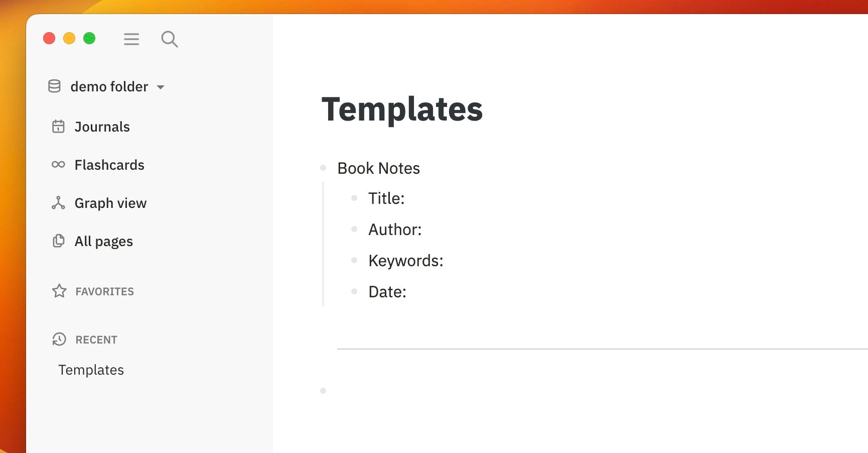This screenshot has height=453, width=868.
Task: Click the bullet beside Date:
Action: 353,291
